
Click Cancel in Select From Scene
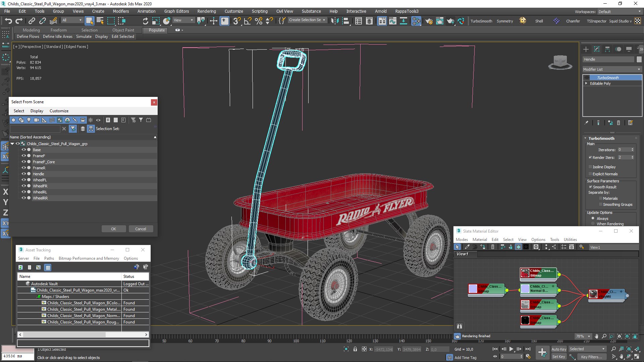point(141,229)
